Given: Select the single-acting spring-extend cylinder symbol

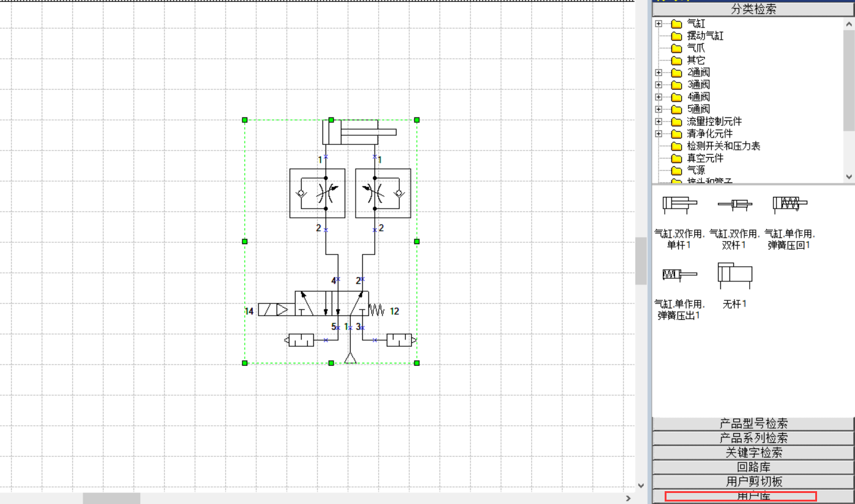Looking at the screenshot, I should coord(679,275).
